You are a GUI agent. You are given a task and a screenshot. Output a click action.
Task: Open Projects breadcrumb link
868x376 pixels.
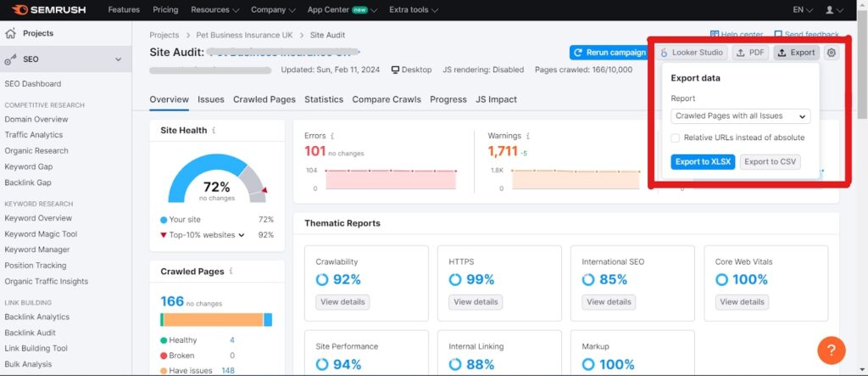[x=164, y=35]
